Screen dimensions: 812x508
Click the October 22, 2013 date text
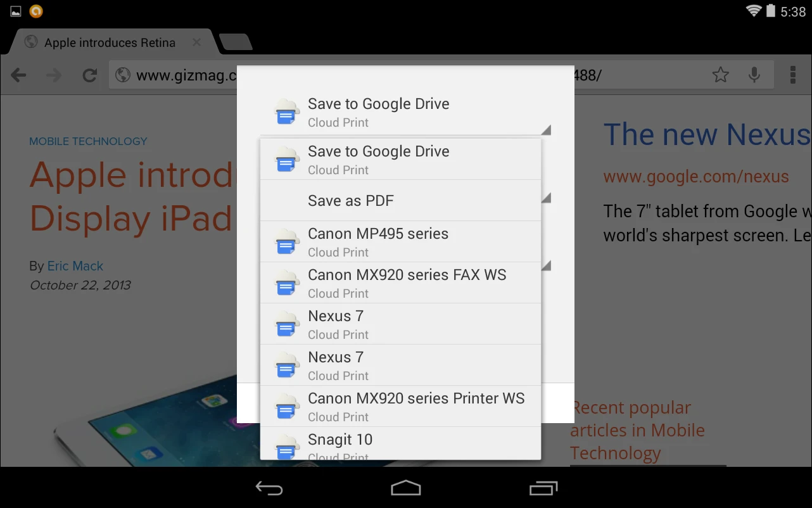pyautogui.click(x=80, y=285)
